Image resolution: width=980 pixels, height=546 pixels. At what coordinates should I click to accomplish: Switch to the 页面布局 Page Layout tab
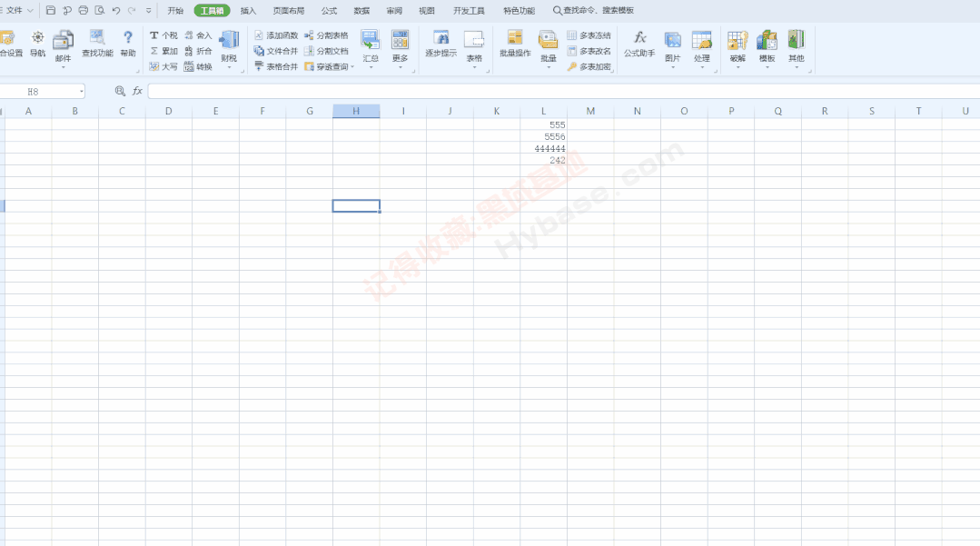[288, 11]
